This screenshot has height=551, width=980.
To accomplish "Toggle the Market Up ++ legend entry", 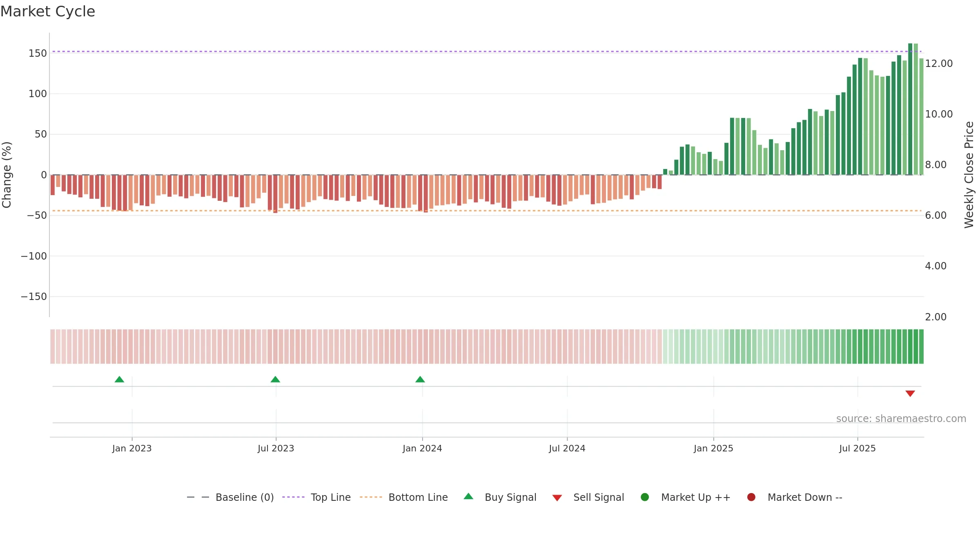I will coord(686,497).
